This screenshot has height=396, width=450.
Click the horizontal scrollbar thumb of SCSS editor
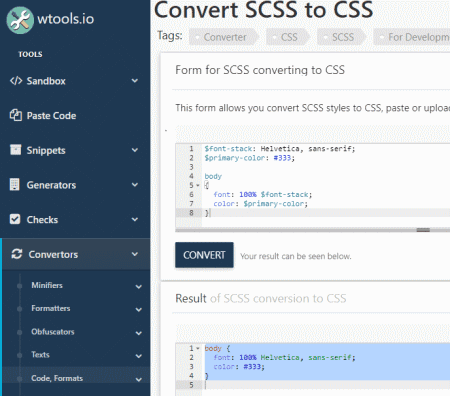[423, 230]
